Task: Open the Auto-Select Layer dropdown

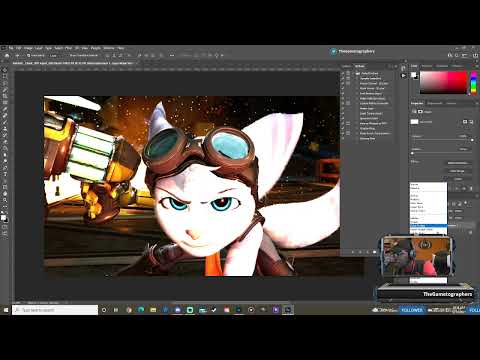Action: click(55, 55)
